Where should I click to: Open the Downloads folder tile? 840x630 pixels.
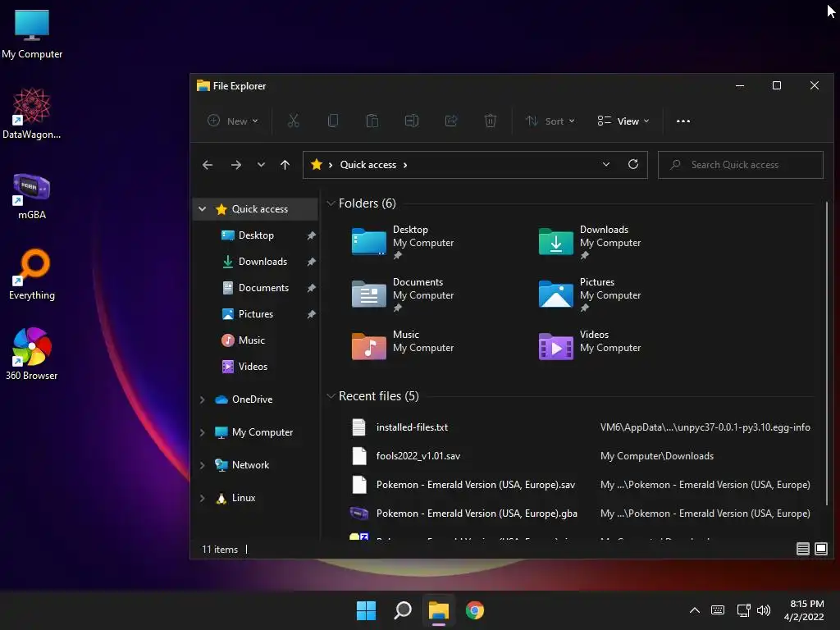pyautogui.click(x=590, y=242)
